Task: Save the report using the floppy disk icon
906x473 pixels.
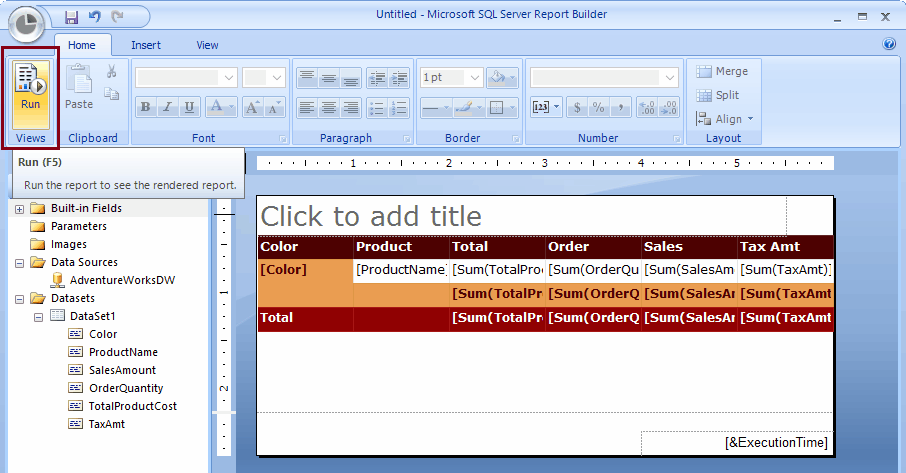Action: [x=71, y=17]
